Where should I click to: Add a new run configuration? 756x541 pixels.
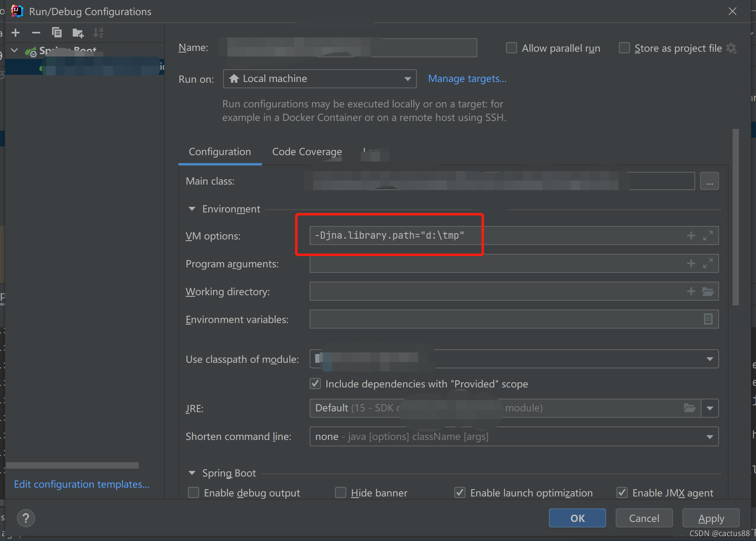[x=15, y=33]
